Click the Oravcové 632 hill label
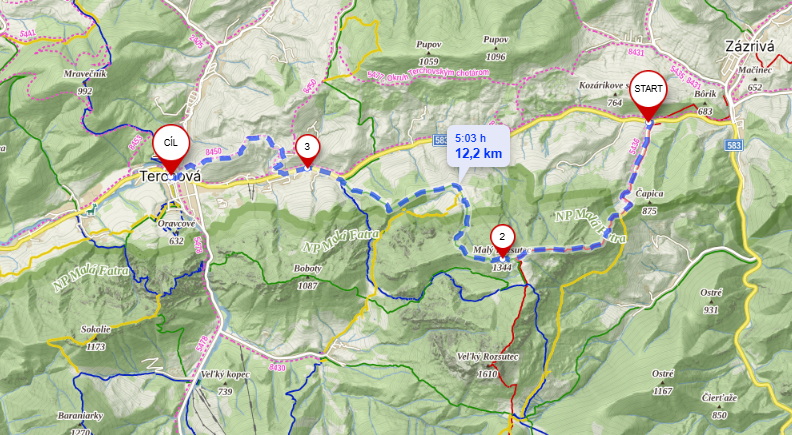 click(176, 232)
